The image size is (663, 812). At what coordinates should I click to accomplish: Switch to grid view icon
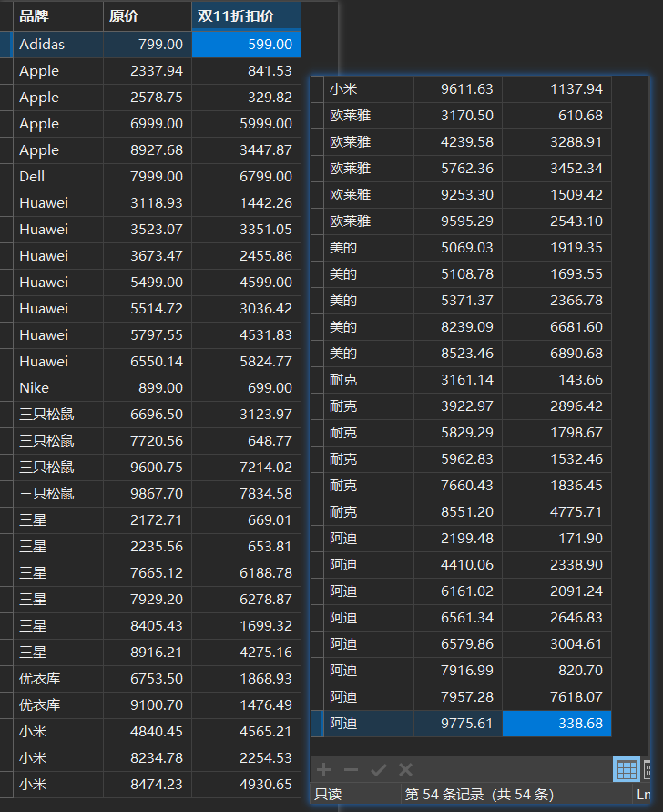627,770
